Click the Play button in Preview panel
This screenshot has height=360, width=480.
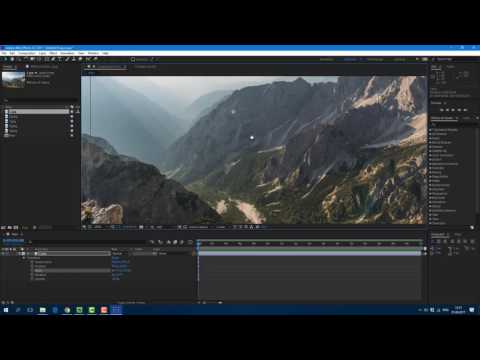pos(453,110)
